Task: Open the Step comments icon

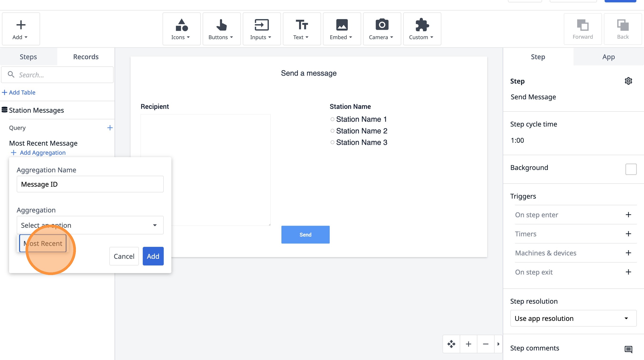Action: pos(628,349)
